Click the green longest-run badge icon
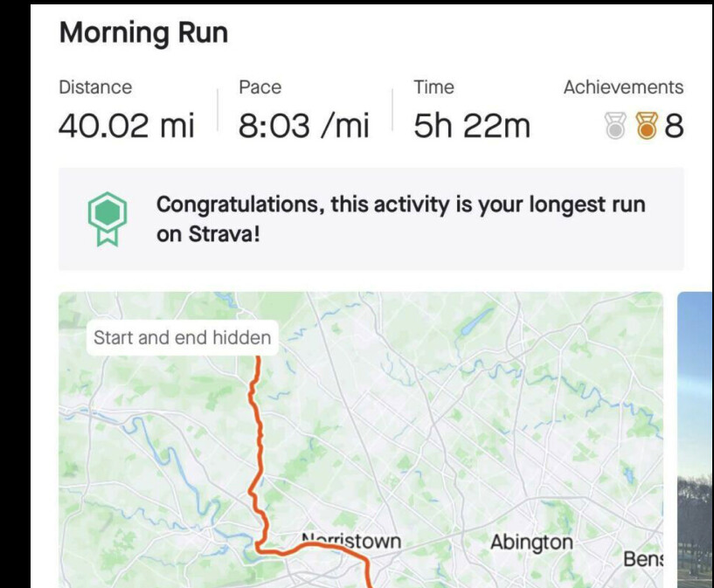714x588 pixels. pos(107,218)
